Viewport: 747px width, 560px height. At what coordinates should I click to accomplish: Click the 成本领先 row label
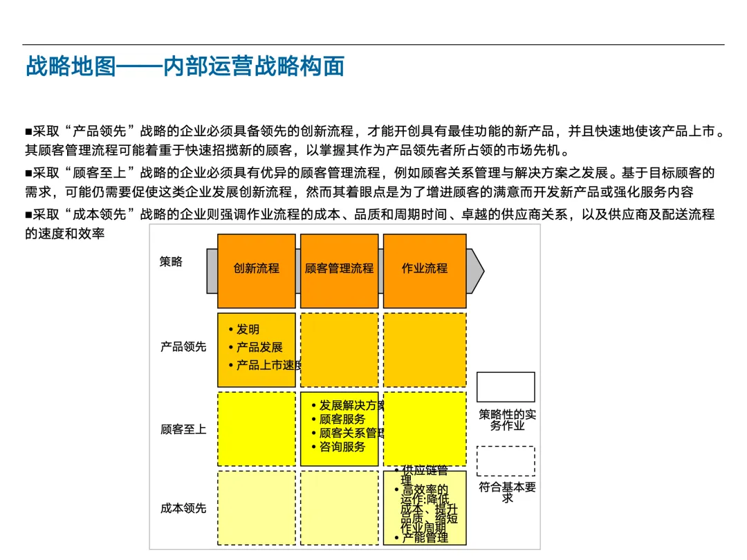coord(183,509)
